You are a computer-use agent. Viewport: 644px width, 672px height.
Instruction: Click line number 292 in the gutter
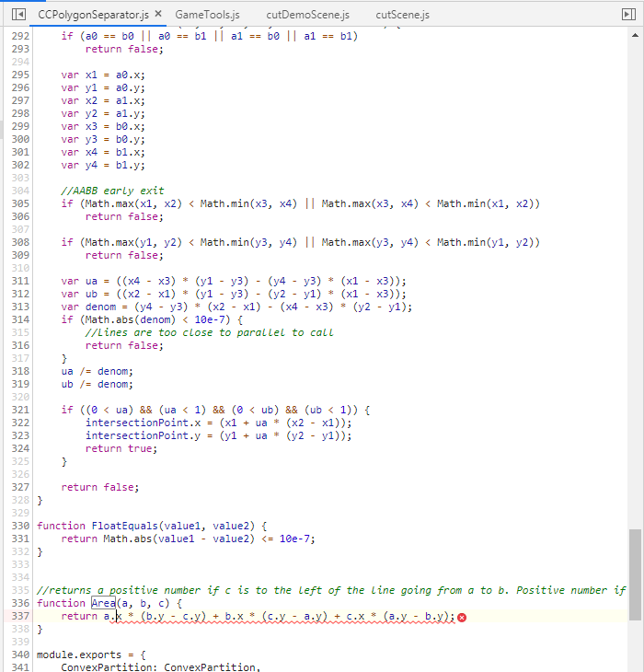[x=20, y=36]
